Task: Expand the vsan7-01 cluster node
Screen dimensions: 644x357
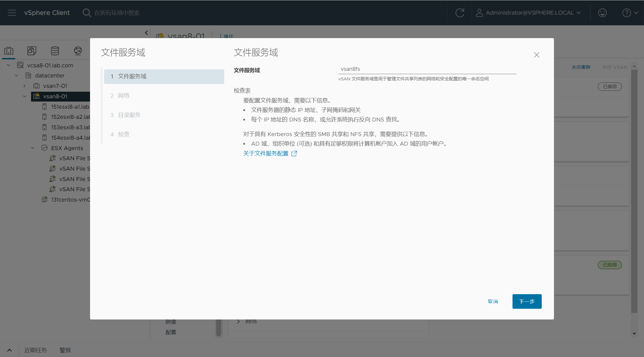Action: pos(25,86)
